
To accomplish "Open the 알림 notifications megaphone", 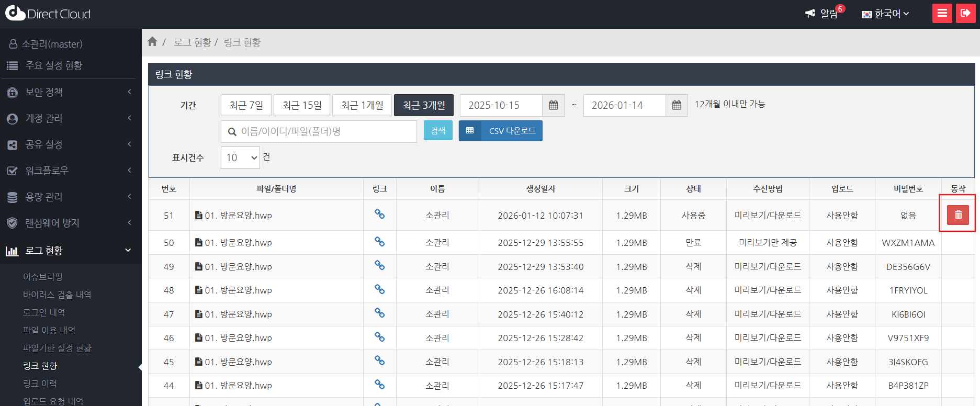I will (810, 14).
